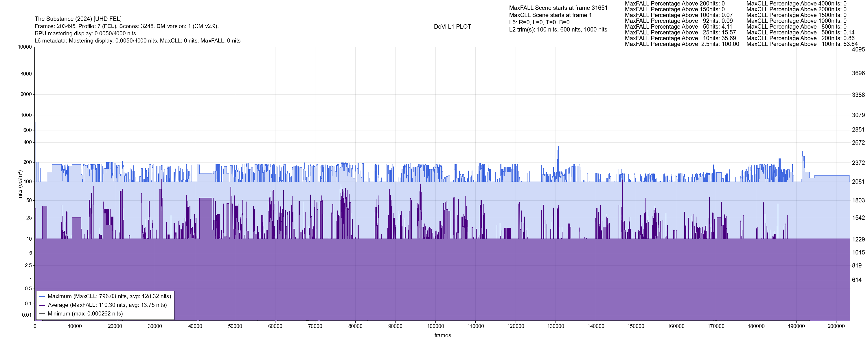Viewport: 868px width, 347px height.
Task: Click the L5: R=0, L=0, T=0, B=0 line
Action: 539,22
